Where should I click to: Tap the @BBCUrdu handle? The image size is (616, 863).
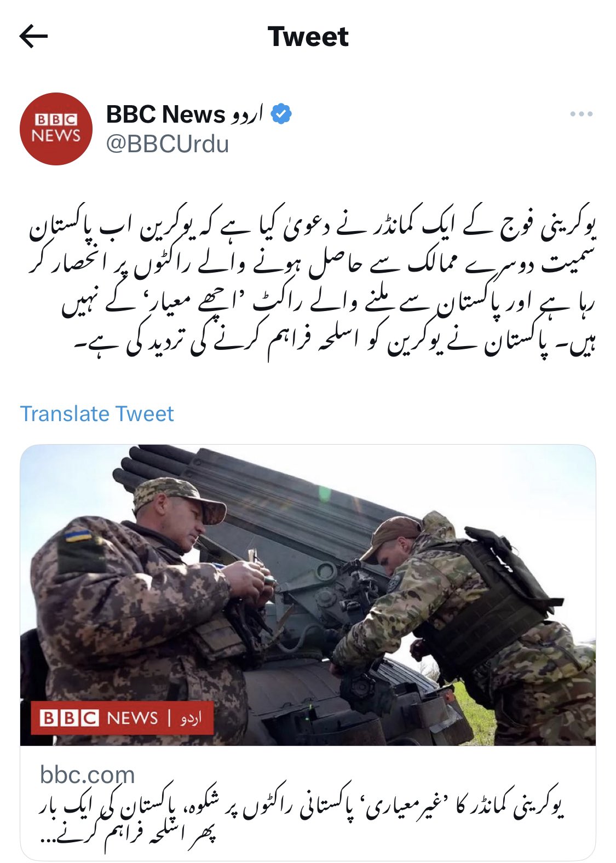click(168, 144)
